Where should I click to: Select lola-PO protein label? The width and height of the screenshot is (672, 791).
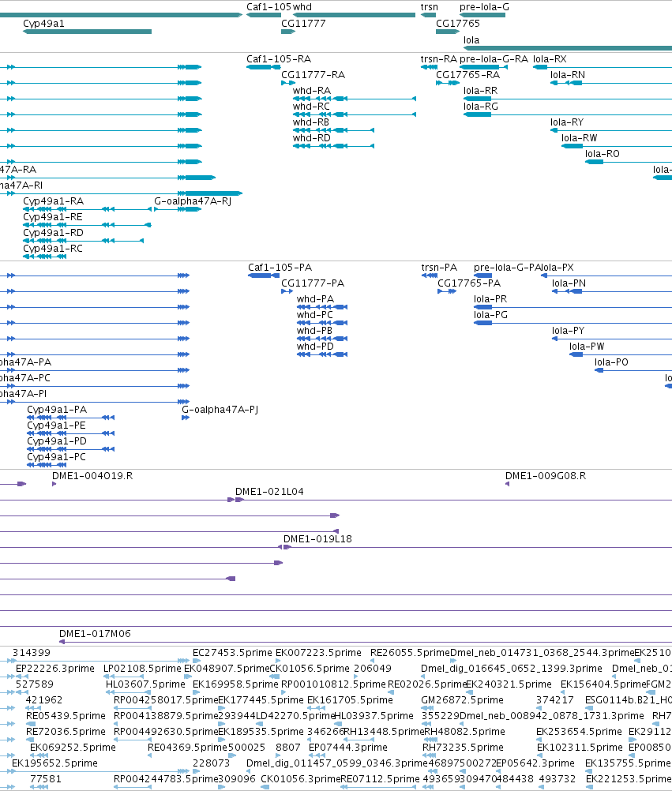(x=611, y=362)
